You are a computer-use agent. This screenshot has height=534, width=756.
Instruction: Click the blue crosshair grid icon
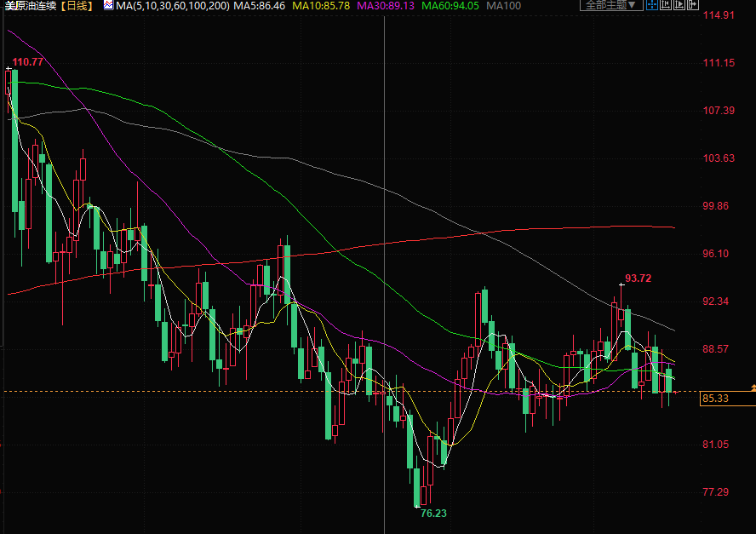point(653,5)
